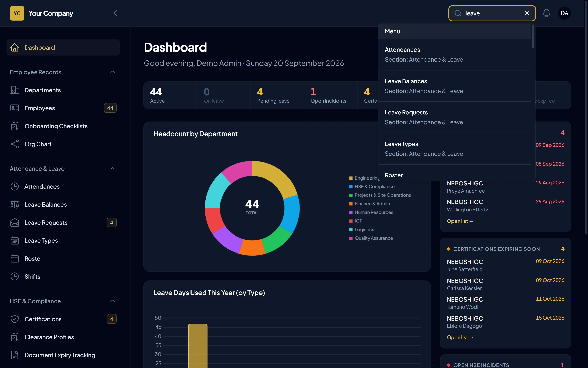The width and height of the screenshot is (588, 368).
Task: Click the Leave Balances scales icon
Action: click(x=14, y=205)
